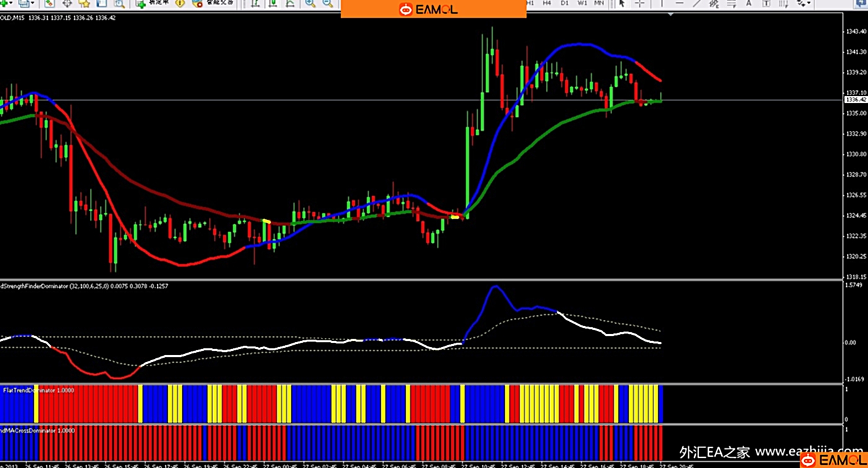Image resolution: width=868 pixels, height=468 pixels.
Task: Click the 1318.15 price scale value
Action: tap(856, 276)
